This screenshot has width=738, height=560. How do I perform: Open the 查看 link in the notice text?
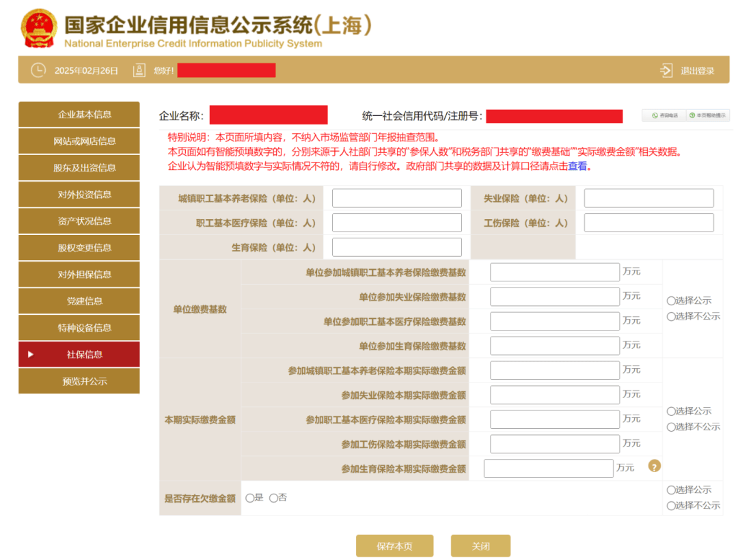(577, 166)
